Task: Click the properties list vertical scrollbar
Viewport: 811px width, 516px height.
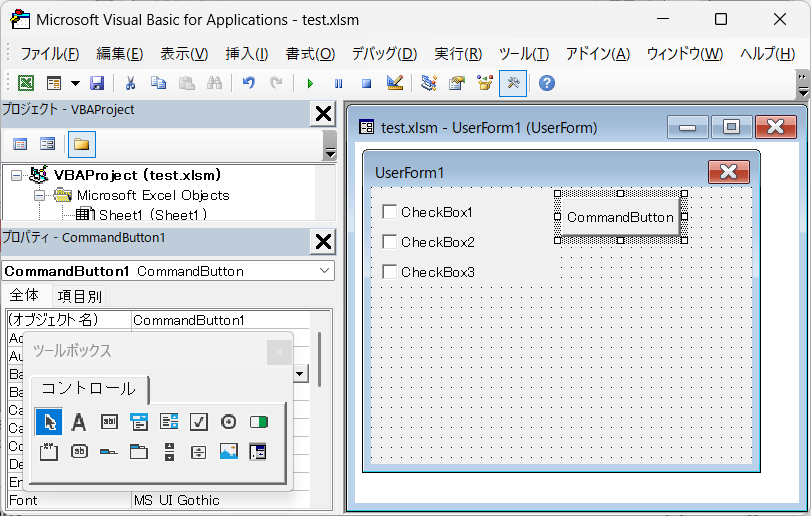Action: click(319, 359)
